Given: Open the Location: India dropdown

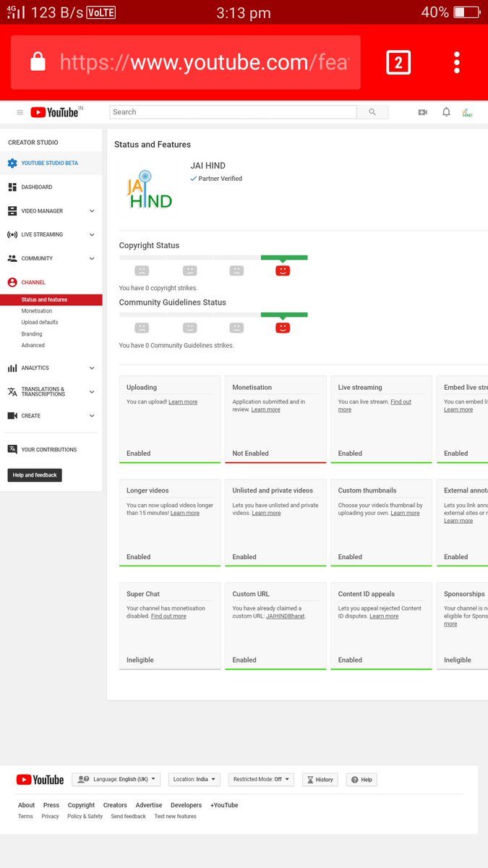Looking at the screenshot, I should (x=194, y=780).
